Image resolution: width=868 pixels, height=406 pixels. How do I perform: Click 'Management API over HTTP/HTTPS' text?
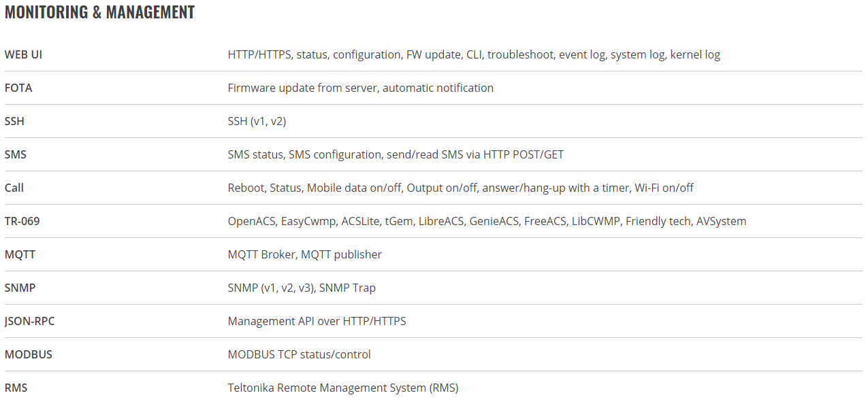pos(317,321)
